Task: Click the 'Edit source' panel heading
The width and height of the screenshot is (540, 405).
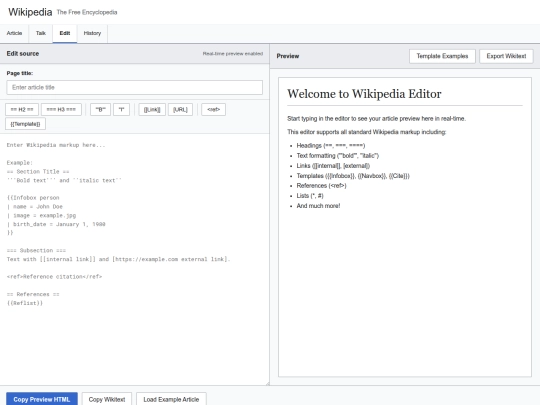Action: pyautogui.click(x=23, y=54)
